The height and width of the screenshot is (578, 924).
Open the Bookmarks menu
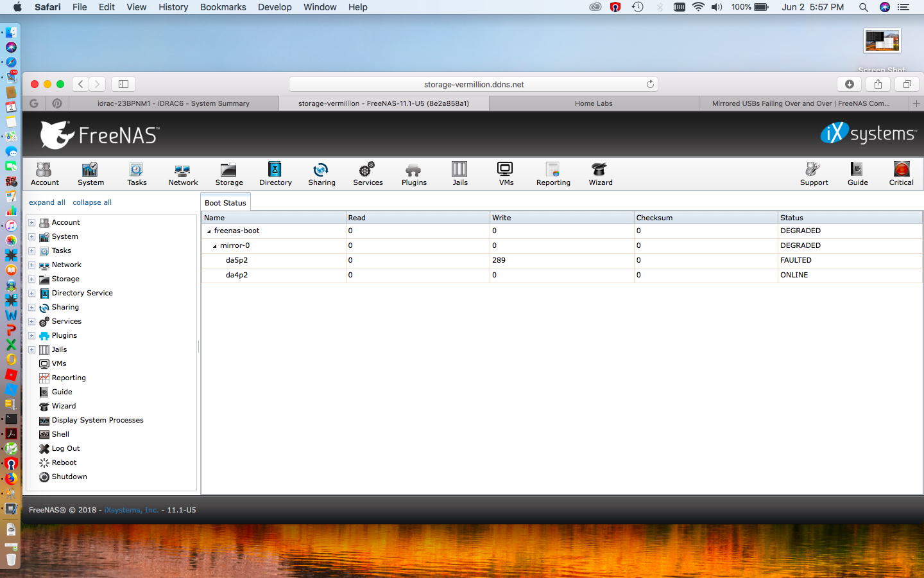coord(223,7)
